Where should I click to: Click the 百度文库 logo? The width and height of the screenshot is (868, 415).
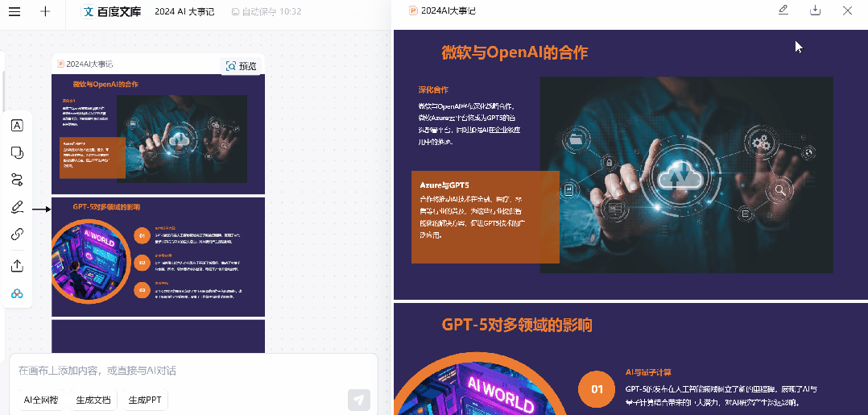(x=111, y=11)
